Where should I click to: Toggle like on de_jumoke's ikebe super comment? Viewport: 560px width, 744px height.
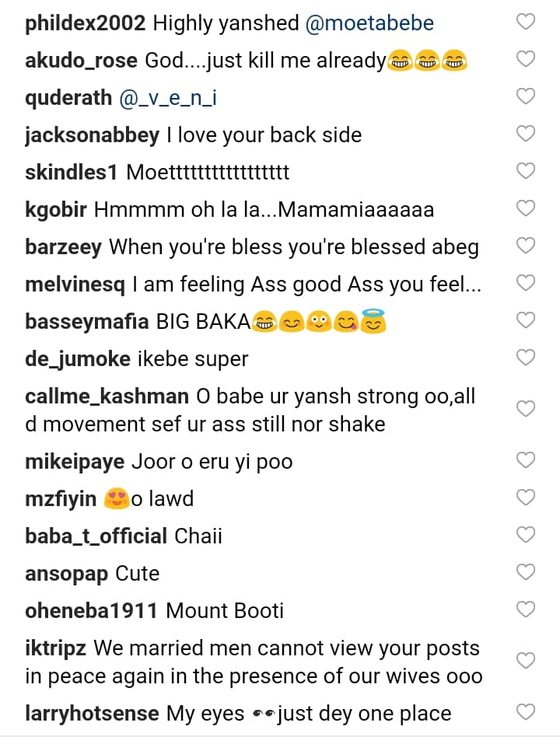point(526,358)
